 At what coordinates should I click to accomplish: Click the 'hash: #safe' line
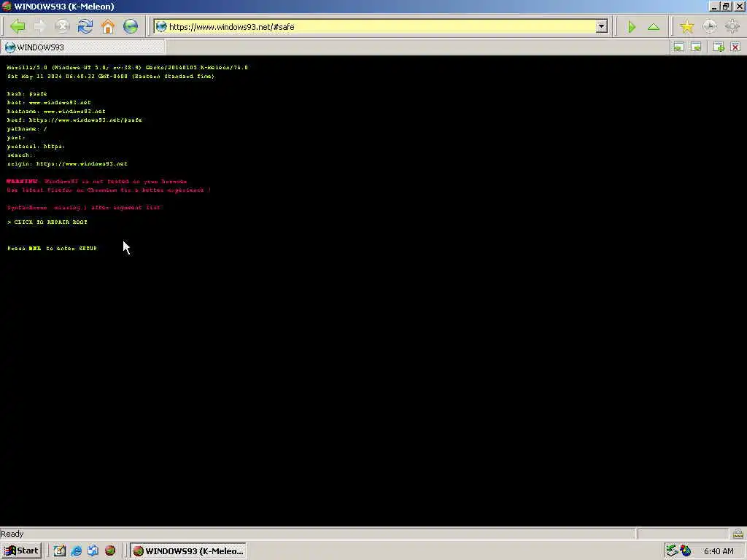click(x=27, y=94)
